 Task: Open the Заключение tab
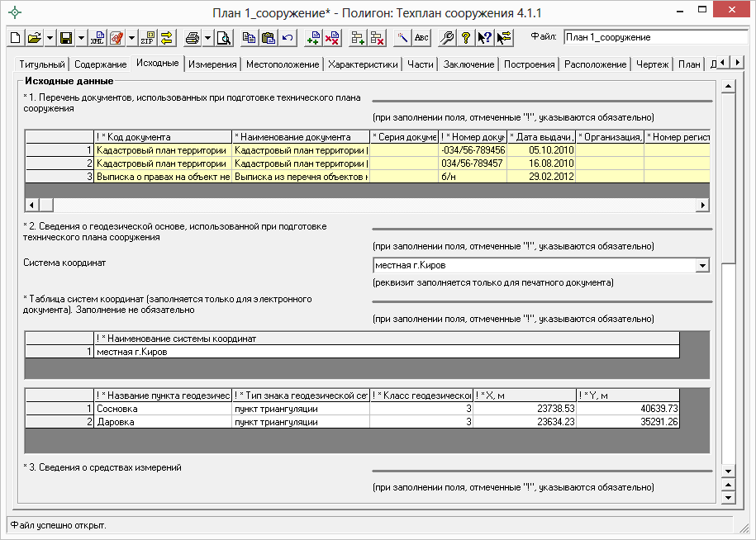tap(468, 64)
